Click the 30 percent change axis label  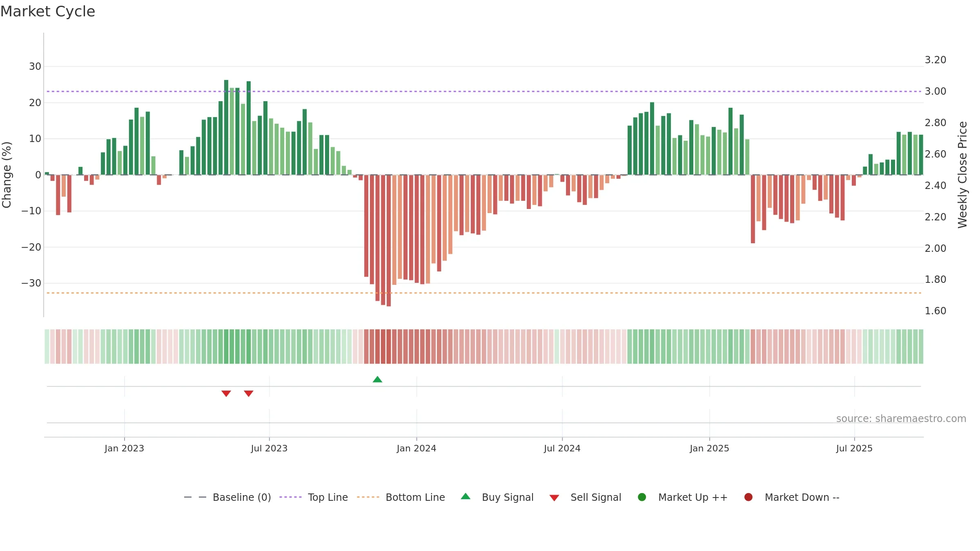point(35,67)
